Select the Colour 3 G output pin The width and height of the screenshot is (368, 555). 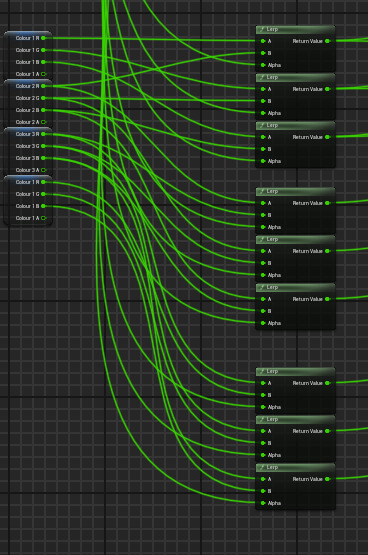[43, 146]
